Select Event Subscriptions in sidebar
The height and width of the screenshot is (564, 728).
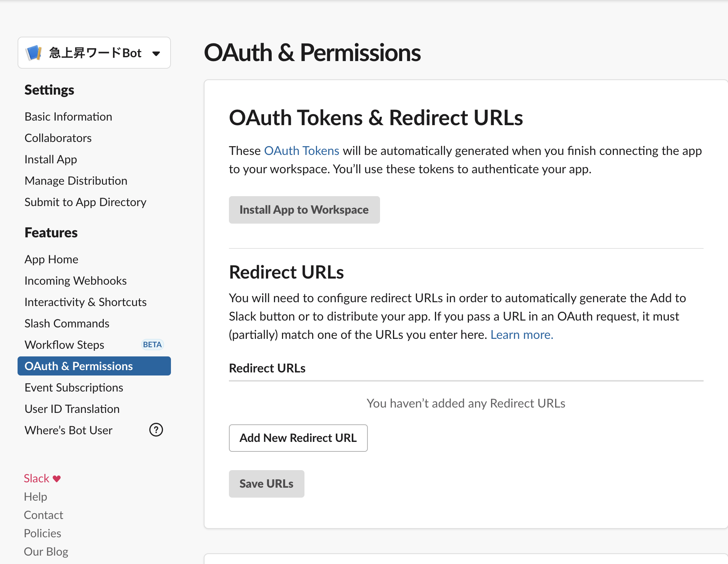(x=74, y=388)
